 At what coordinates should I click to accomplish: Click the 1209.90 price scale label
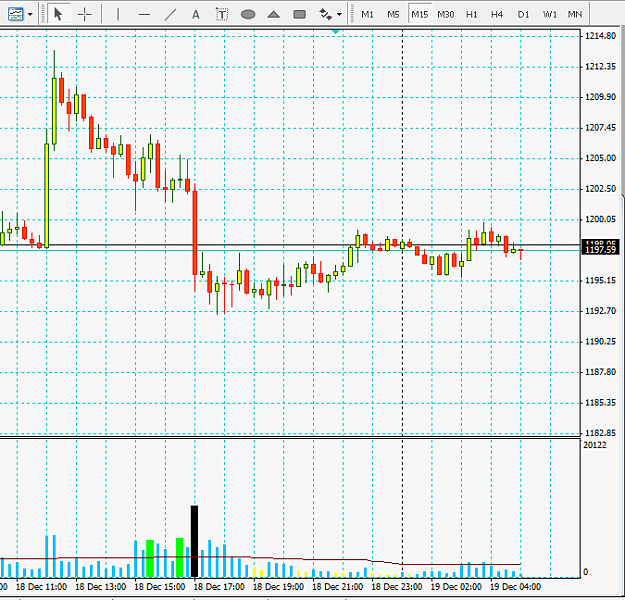pyautogui.click(x=600, y=97)
